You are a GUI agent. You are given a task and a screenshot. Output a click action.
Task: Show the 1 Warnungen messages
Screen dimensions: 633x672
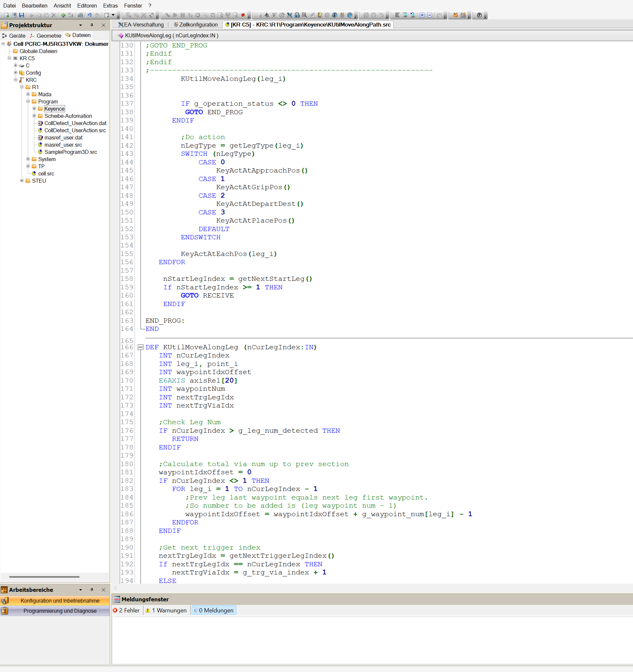point(166,610)
